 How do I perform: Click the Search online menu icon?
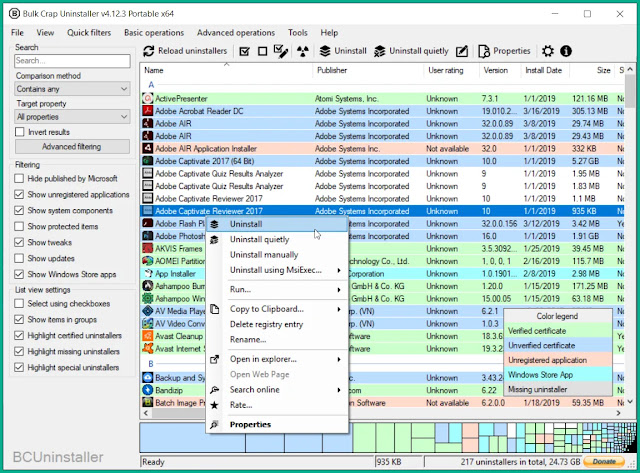click(214, 390)
